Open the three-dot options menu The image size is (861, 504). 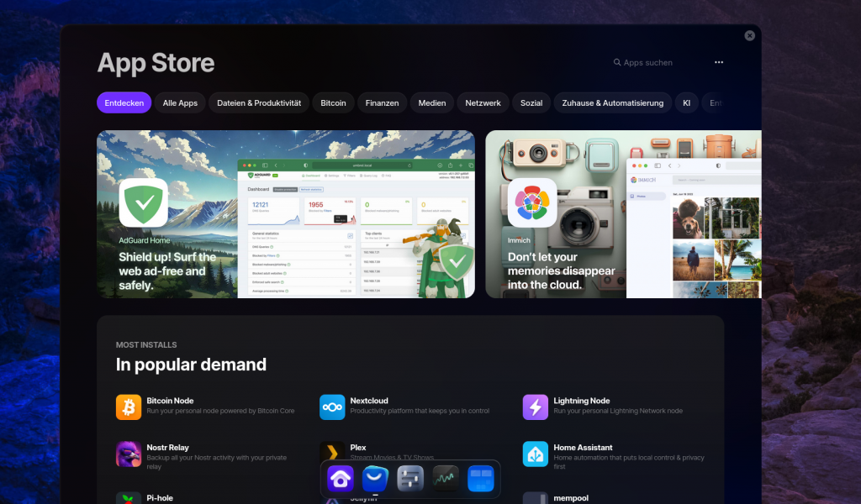point(719,62)
